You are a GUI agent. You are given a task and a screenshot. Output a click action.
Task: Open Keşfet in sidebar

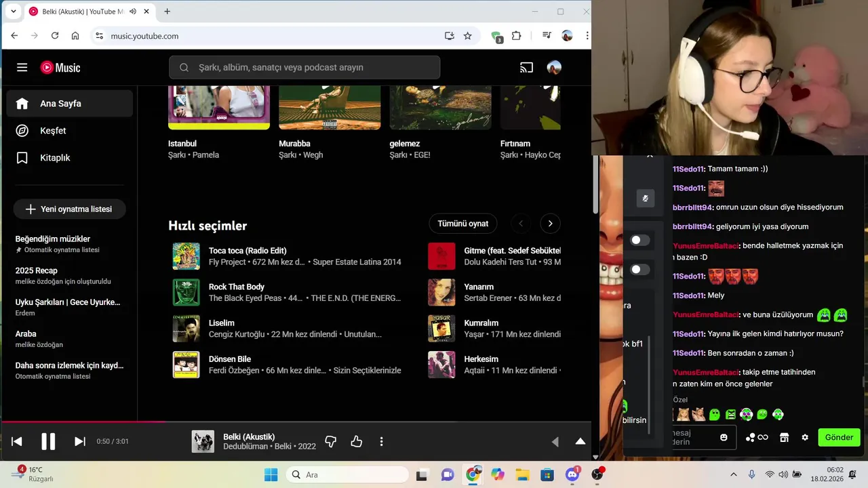[x=70, y=131]
